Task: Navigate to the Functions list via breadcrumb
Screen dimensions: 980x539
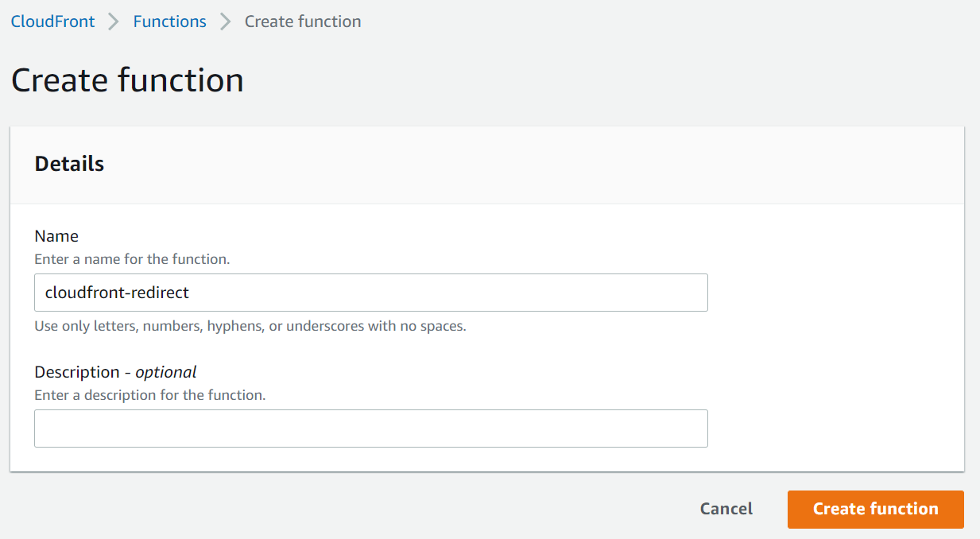Action: click(169, 21)
